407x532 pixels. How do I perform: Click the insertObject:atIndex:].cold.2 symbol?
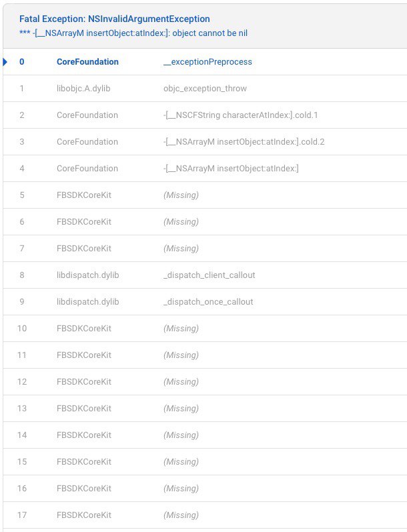(x=244, y=142)
